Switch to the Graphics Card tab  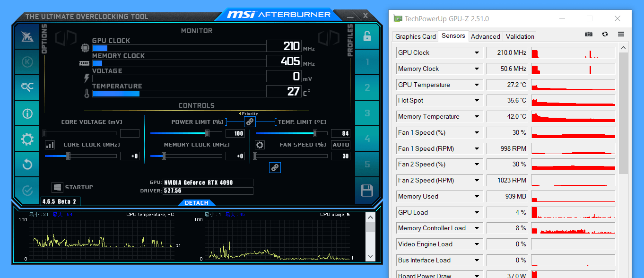click(416, 36)
